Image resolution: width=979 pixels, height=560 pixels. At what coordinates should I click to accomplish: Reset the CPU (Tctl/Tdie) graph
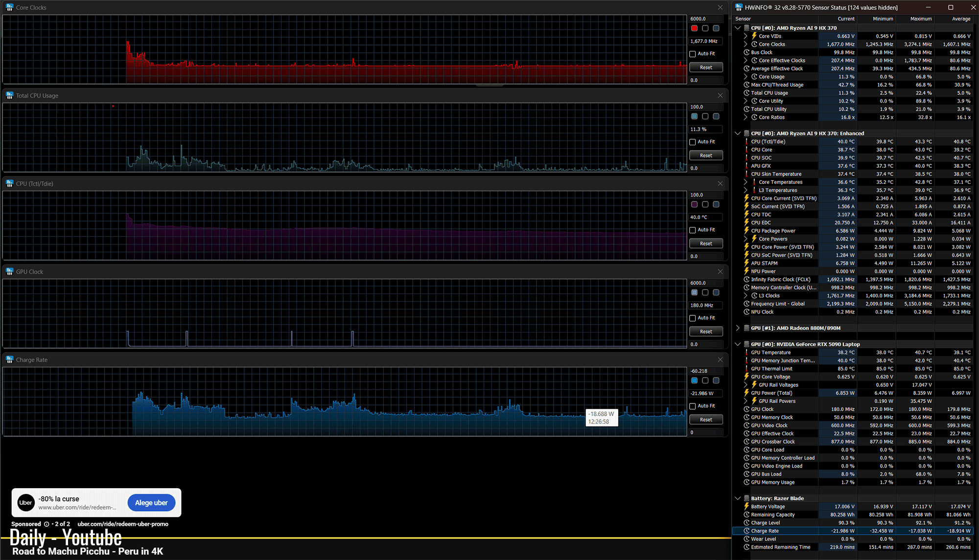(x=706, y=244)
